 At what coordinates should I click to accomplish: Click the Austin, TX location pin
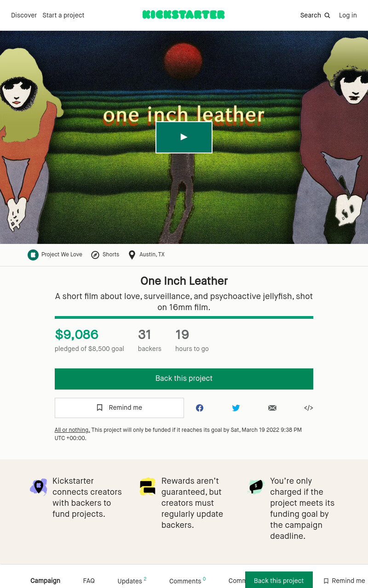tap(132, 255)
